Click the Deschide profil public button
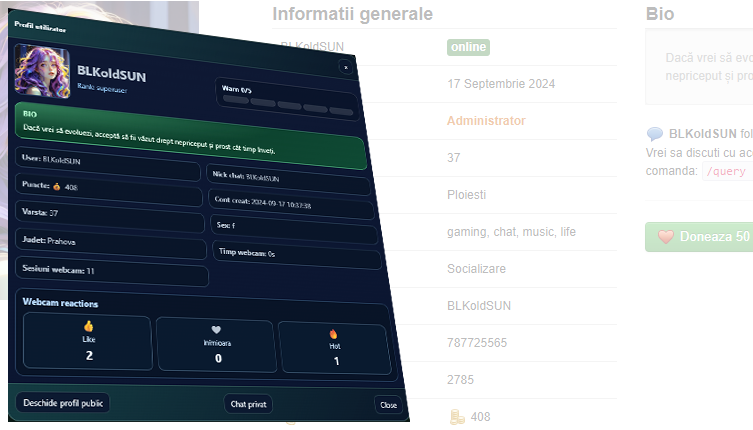The width and height of the screenshot is (753, 430). (63, 403)
